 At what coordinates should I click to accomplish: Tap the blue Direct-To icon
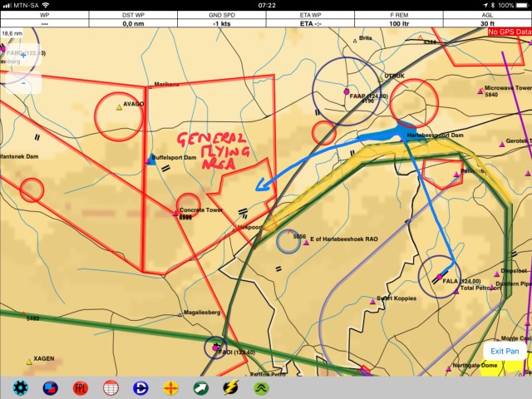[x=140, y=388]
